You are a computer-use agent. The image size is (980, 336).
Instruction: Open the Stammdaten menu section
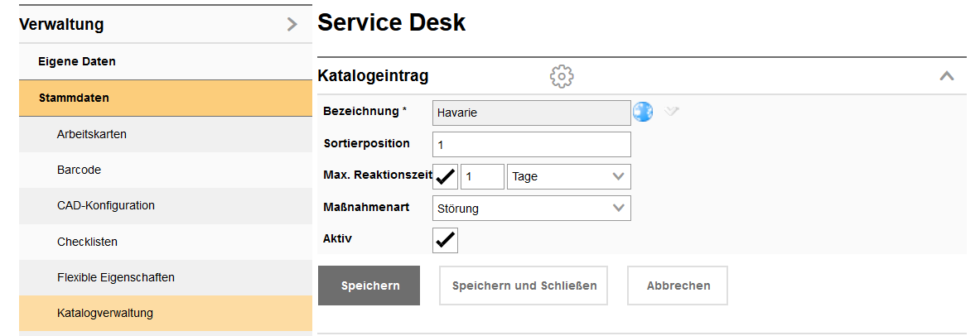click(x=74, y=98)
